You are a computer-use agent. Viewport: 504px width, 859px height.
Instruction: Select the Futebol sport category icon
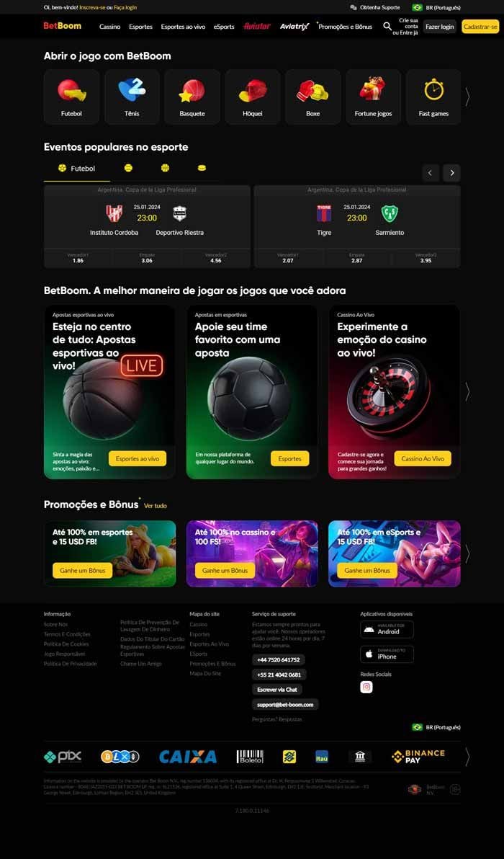(72, 91)
